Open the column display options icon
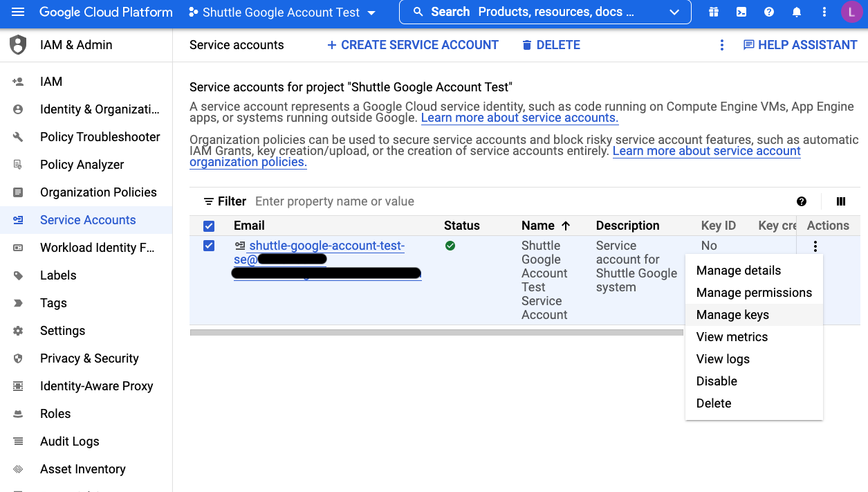Image resolution: width=868 pixels, height=492 pixels. tap(841, 201)
